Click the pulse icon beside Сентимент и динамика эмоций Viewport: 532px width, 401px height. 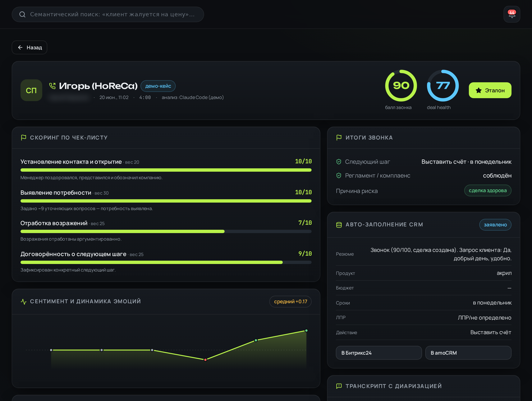click(24, 301)
